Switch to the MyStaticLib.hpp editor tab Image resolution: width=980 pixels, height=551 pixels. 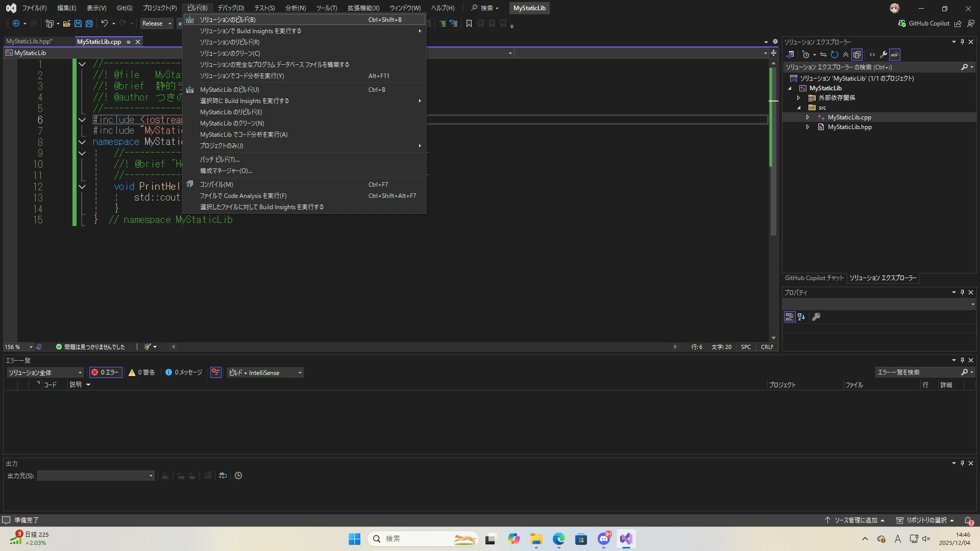[29, 41]
